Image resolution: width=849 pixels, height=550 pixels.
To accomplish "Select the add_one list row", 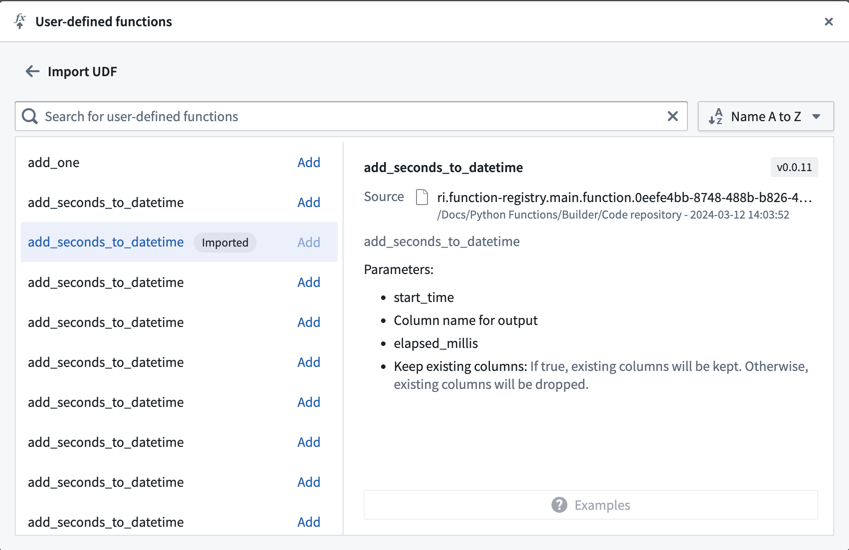I will 179,162.
